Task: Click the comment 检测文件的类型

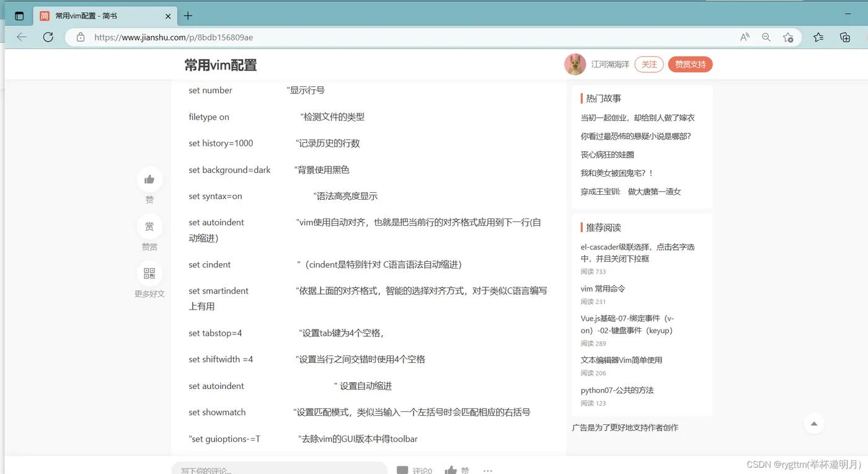Action: pos(332,117)
